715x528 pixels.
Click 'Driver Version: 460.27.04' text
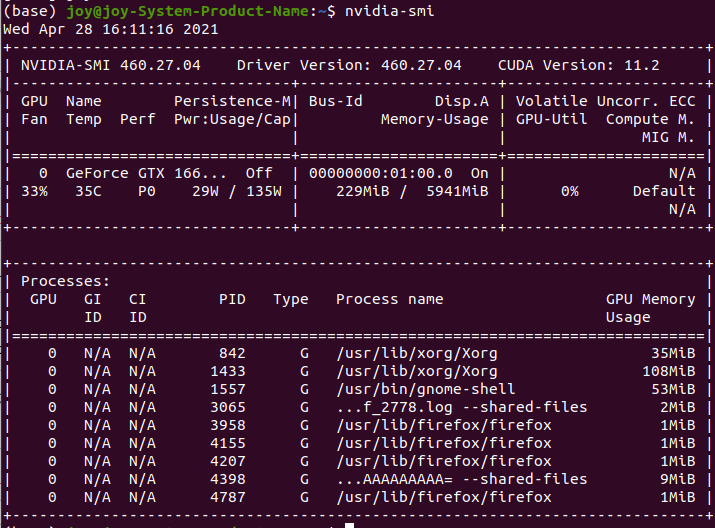[x=349, y=65]
